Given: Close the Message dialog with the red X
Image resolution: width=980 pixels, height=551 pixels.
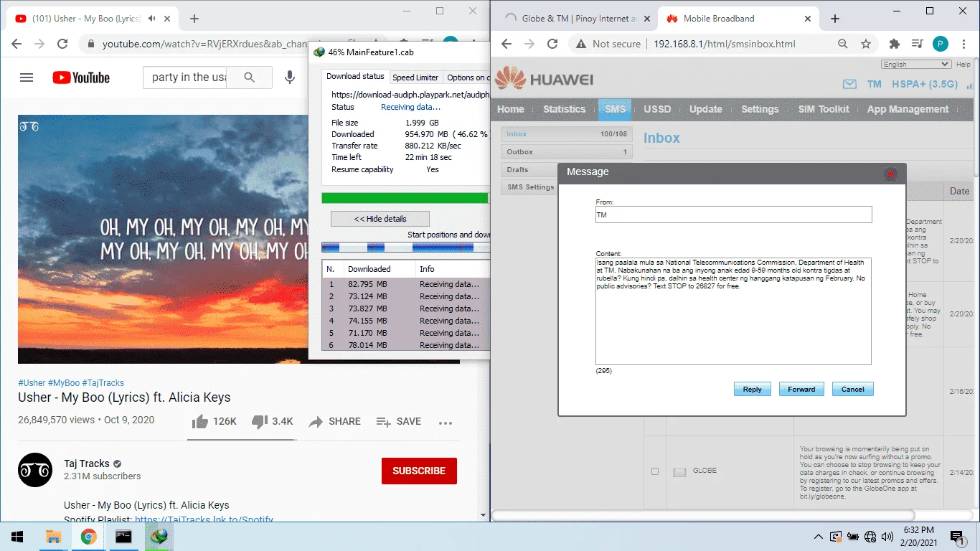Looking at the screenshot, I should (891, 174).
